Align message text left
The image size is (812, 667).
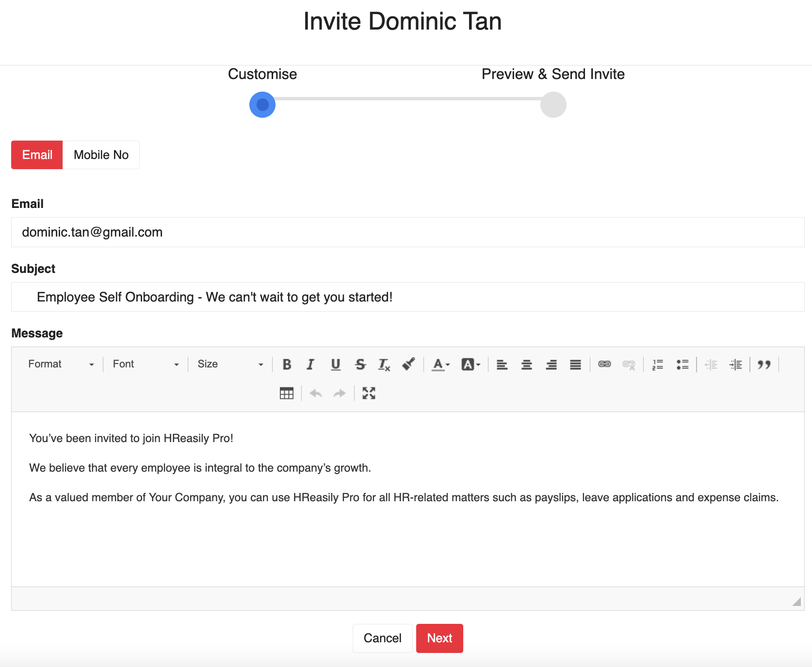502,364
